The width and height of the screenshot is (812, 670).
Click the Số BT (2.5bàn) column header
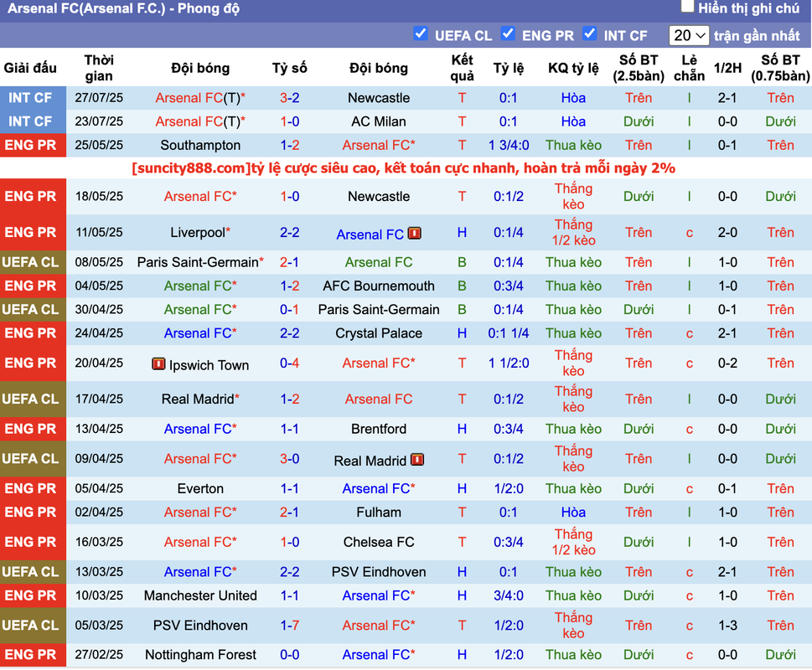click(638, 68)
